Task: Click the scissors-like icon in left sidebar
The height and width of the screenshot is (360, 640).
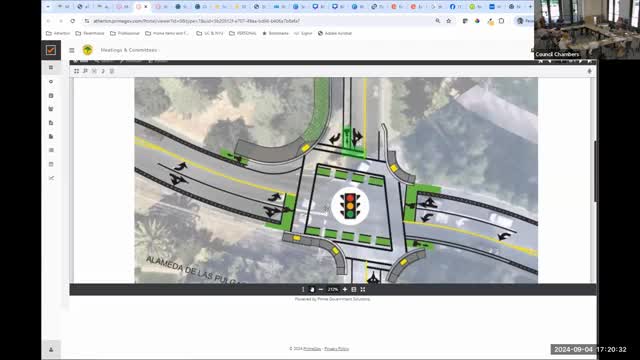Action: [x=51, y=178]
